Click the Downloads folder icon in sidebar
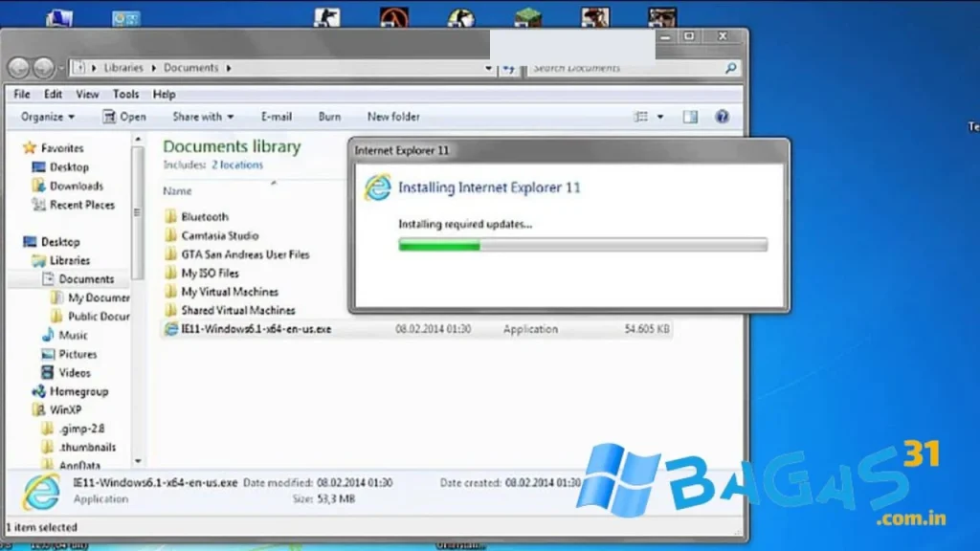Viewport: 980px width, 551px height. [38, 186]
